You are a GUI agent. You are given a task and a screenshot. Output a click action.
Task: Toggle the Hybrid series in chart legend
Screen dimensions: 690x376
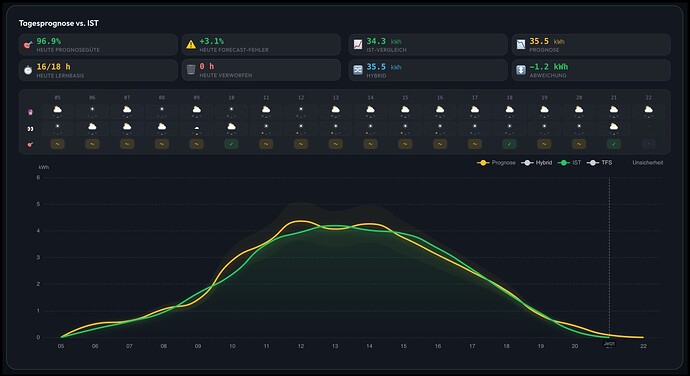[536, 163]
